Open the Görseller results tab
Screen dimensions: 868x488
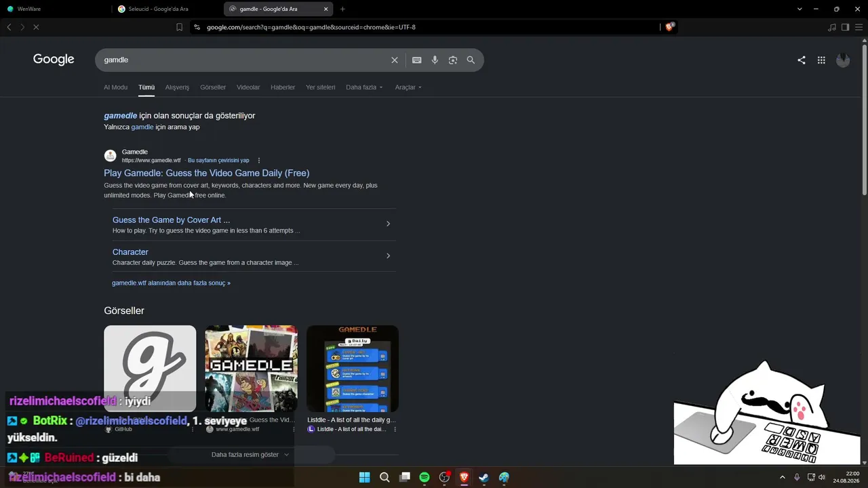(x=213, y=87)
